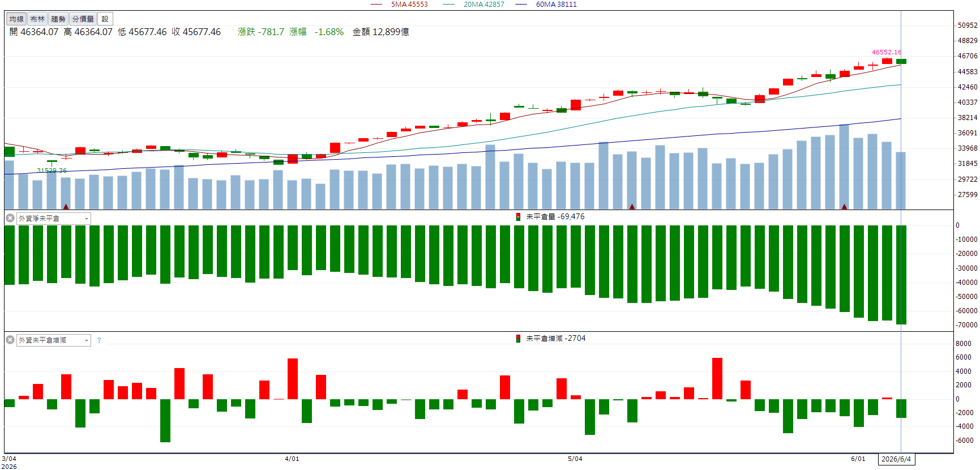Screen dimensions: 980x470
Task: Click the 金額 12,899億 turnover value
Action: [x=380, y=32]
